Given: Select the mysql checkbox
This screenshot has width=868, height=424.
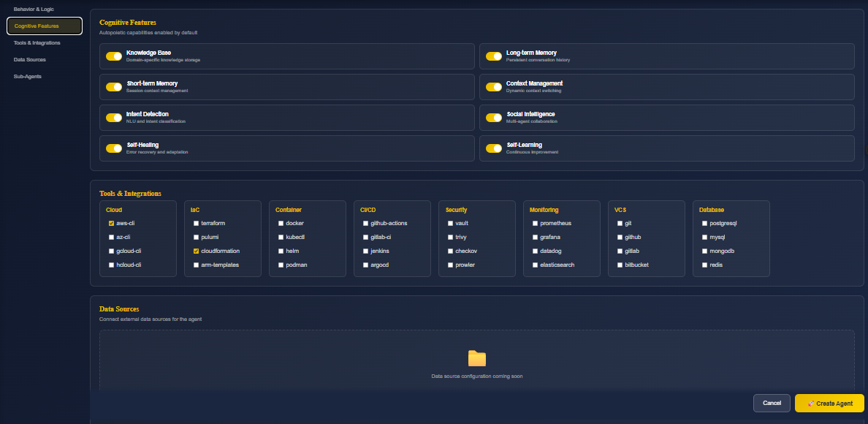Looking at the screenshot, I should tap(704, 238).
